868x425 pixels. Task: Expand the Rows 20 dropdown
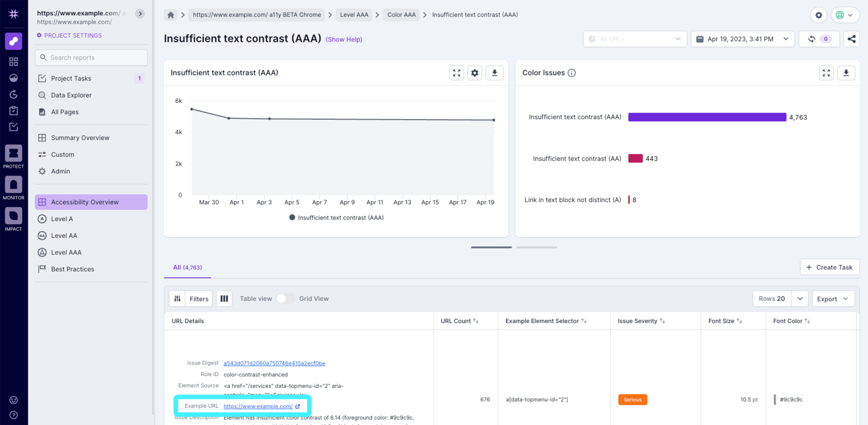point(799,299)
